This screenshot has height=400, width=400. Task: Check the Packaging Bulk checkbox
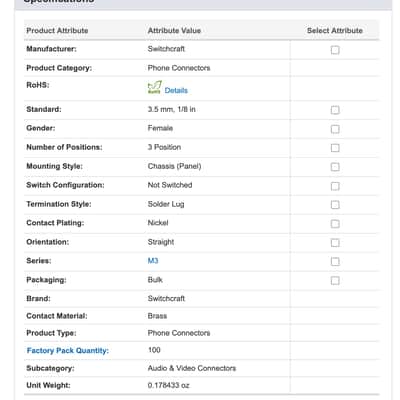(x=335, y=281)
